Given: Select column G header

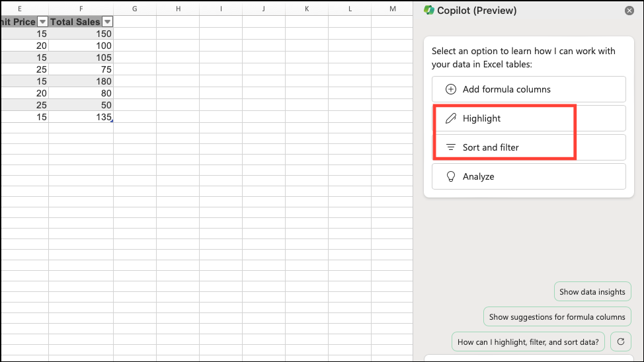Looking at the screenshot, I should click(135, 9).
